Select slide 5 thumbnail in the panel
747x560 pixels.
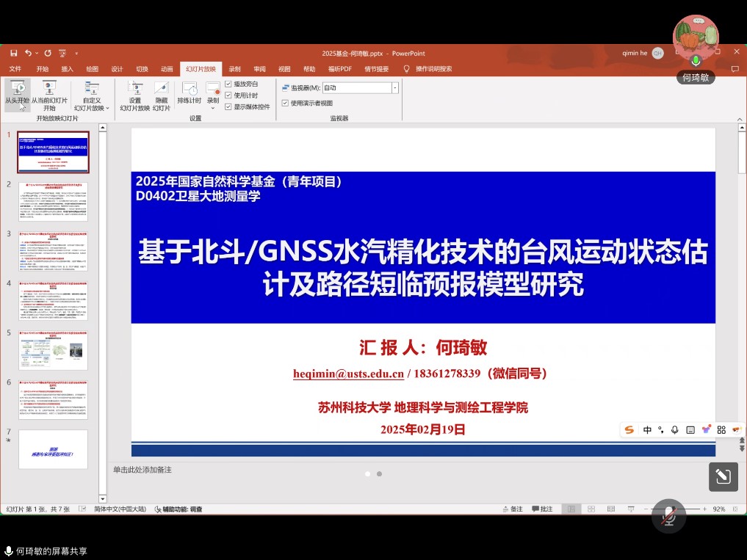[53, 350]
